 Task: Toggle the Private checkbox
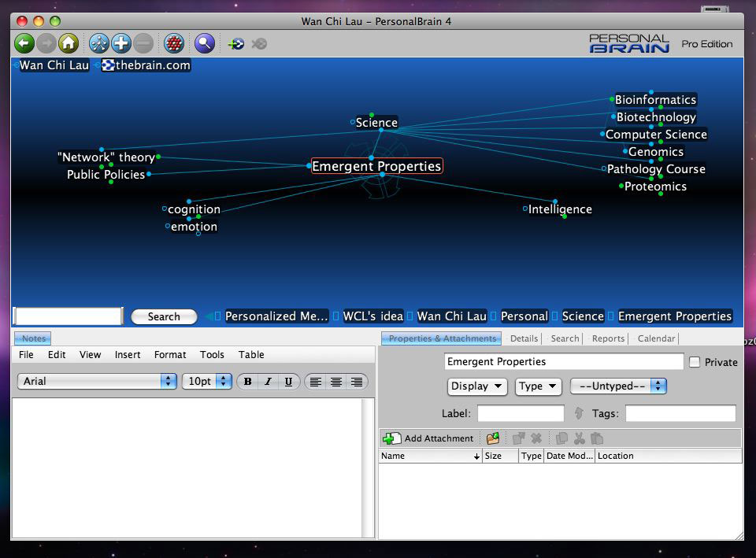click(695, 362)
